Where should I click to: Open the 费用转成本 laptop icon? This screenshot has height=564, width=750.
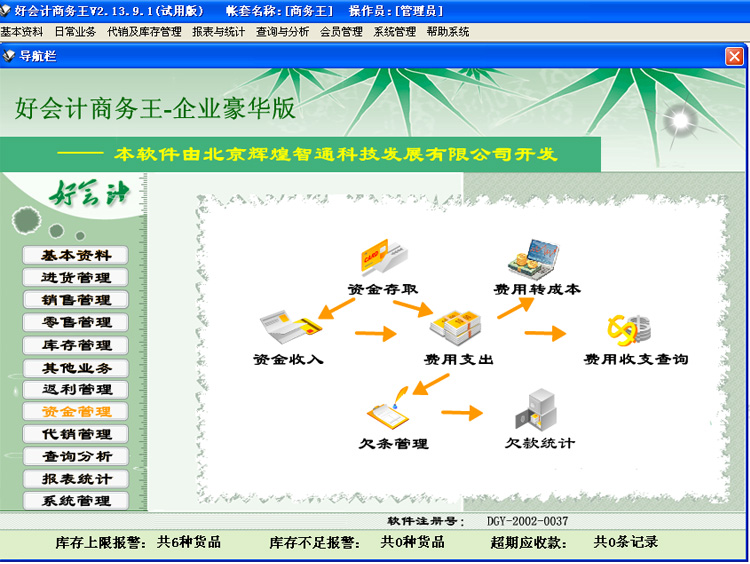(x=534, y=259)
